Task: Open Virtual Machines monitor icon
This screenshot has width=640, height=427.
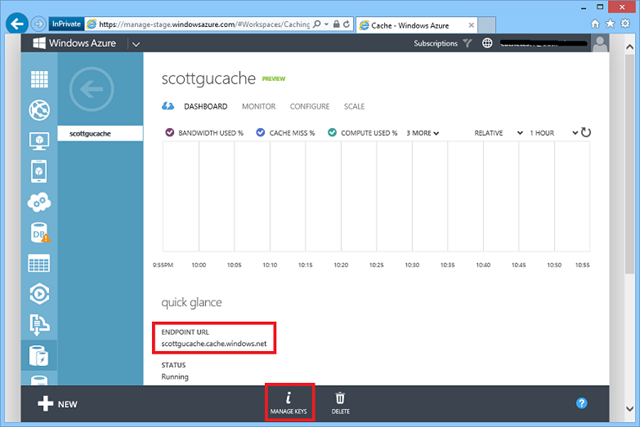Action: click(x=39, y=141)
